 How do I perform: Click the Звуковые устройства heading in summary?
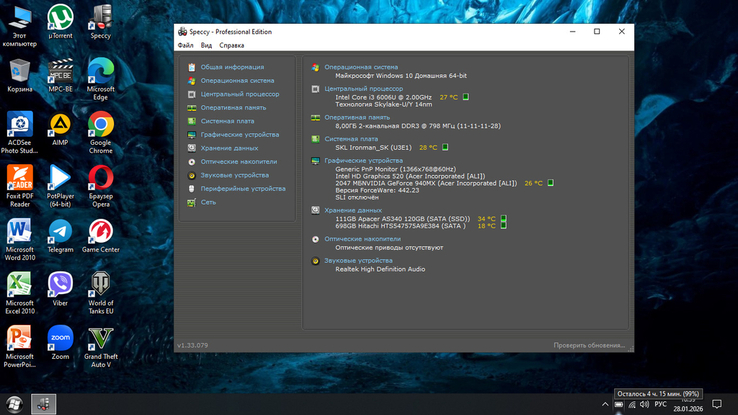pyautogui.click(x=358, y=260)
